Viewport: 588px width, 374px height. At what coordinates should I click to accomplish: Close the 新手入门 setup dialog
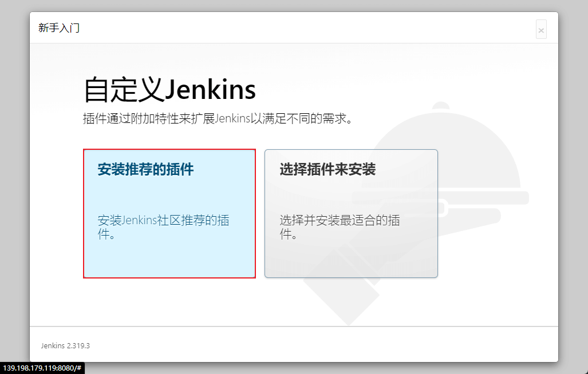tap(540, 30)
